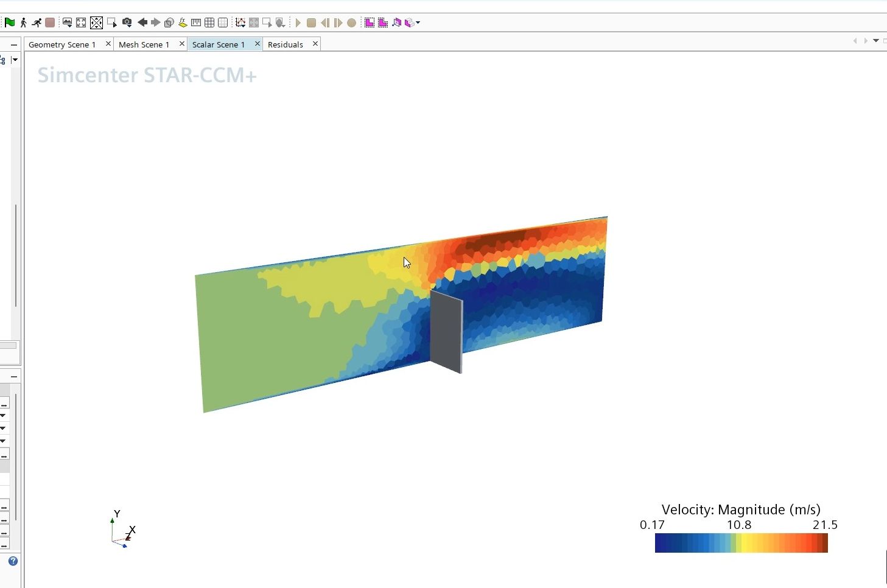887x588 pixels.
Task: Close the Geometry Scene 1 tab
Action: point(108,44)
